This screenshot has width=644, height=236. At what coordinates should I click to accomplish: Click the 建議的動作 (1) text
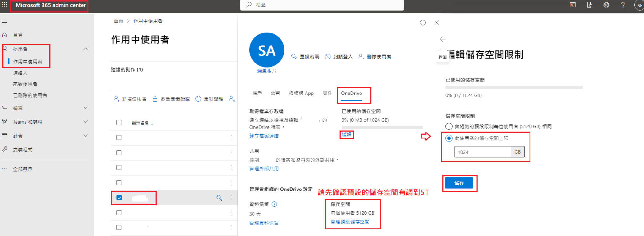(127, 69)
